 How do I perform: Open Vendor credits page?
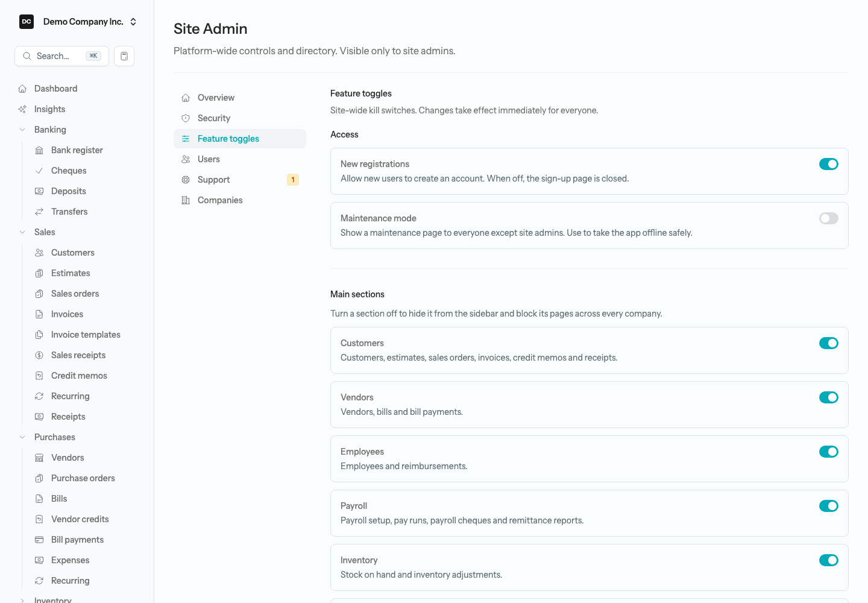[x=84, y=519]
